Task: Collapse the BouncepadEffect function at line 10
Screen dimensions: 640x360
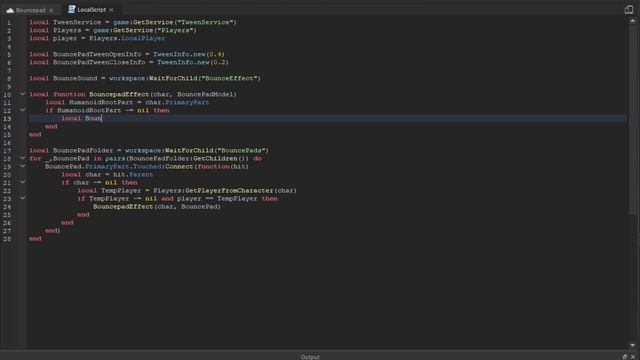Action: click(x=23, y=94)
